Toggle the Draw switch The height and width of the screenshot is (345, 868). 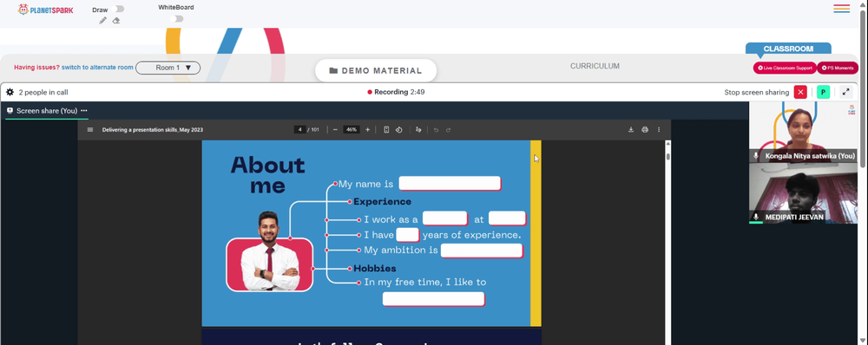[x=117, y=9]
